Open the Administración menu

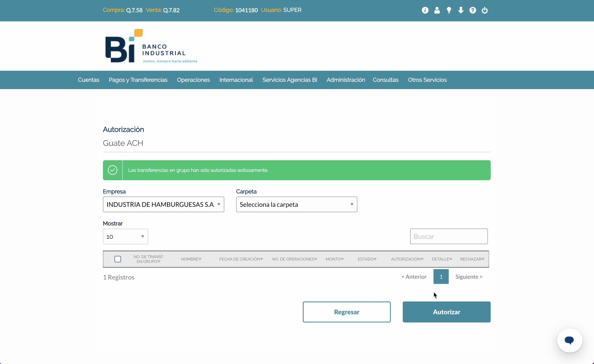pos(345,80)
